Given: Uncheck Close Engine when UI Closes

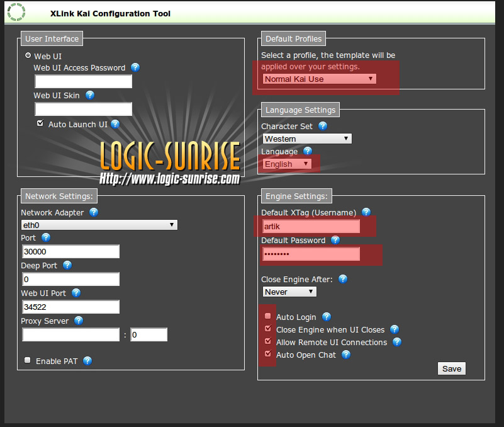Looking at the screenshot, I should click(268, 329).
